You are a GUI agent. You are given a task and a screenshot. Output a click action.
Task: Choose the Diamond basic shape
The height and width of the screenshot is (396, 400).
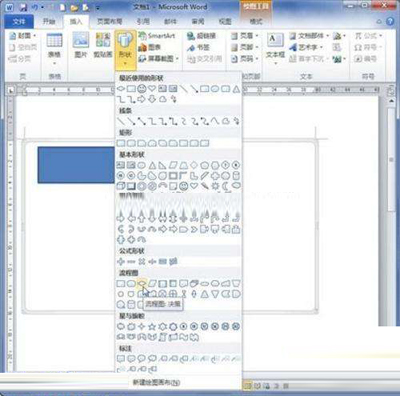pyautogui.click(x=194, y=165)
